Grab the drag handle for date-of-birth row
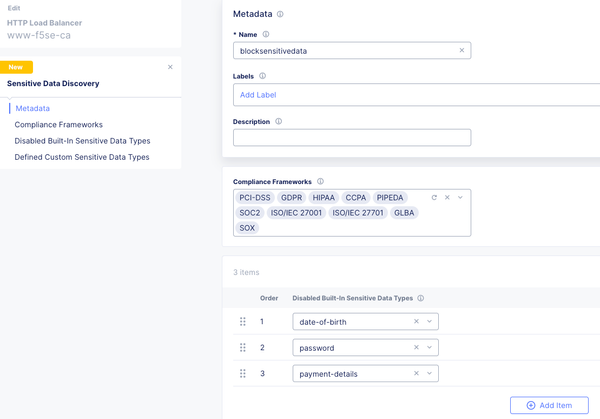 coord(243,322)
